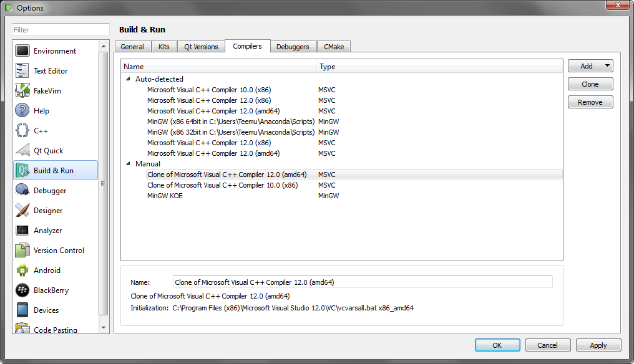Select the Text Editor icon

click(x=22, y=70)
